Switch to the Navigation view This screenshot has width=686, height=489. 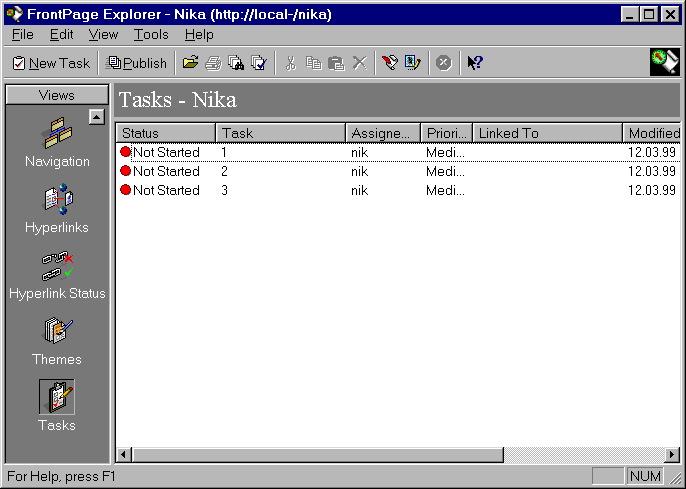pos(57,142)
